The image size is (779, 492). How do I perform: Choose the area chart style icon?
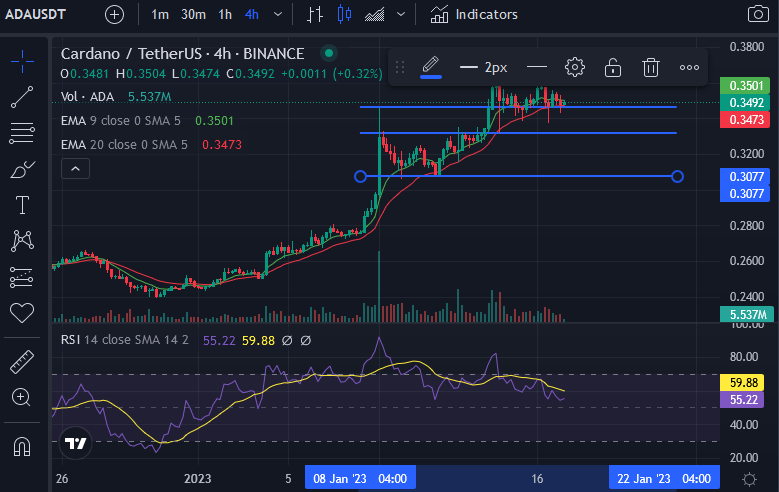click(x=375, y=14)
